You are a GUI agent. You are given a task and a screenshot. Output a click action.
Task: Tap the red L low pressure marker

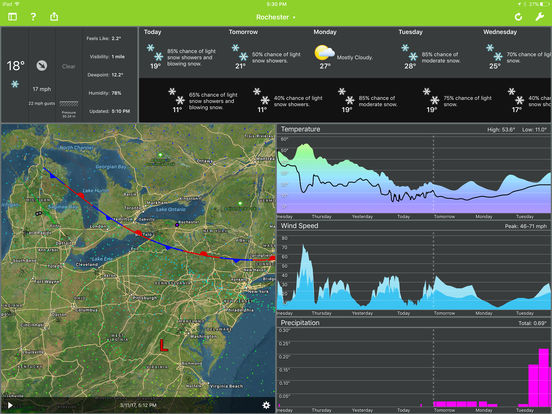point(163,345)
